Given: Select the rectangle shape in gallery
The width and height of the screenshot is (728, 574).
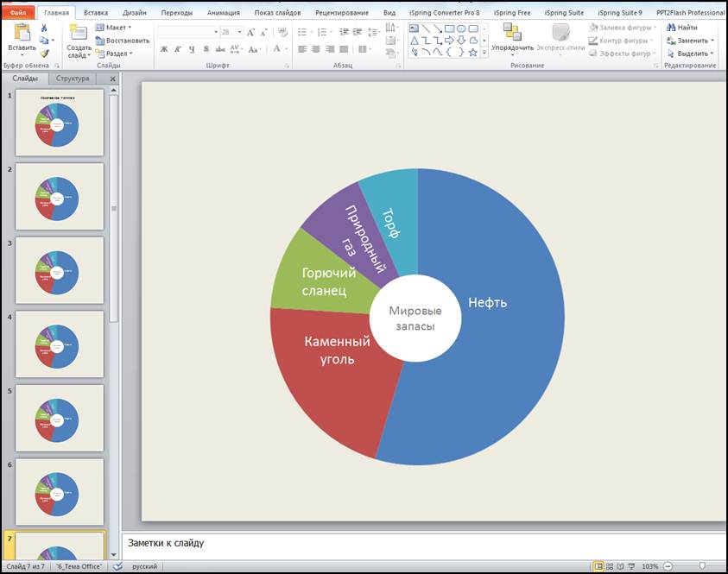Looking at the screenshot, I should [x=449, y=28].
